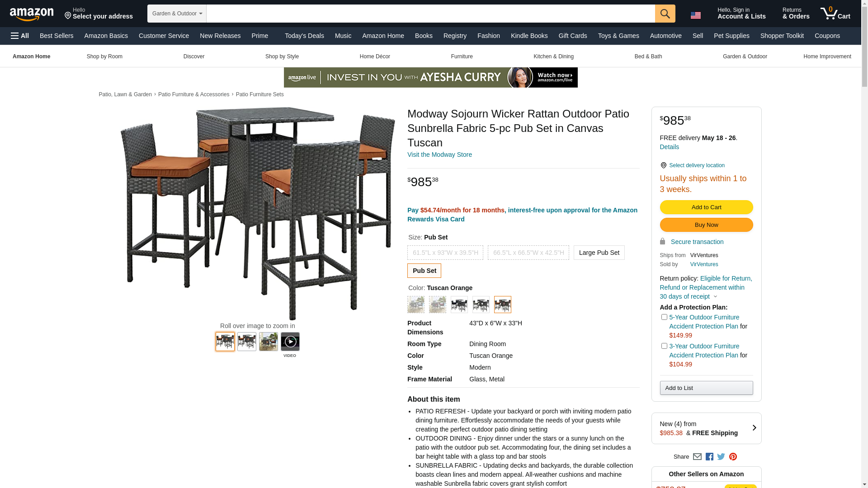This screenshot has width=868, height=488.
Task: Click the Add to Cart button
Action: click(706, 207)
